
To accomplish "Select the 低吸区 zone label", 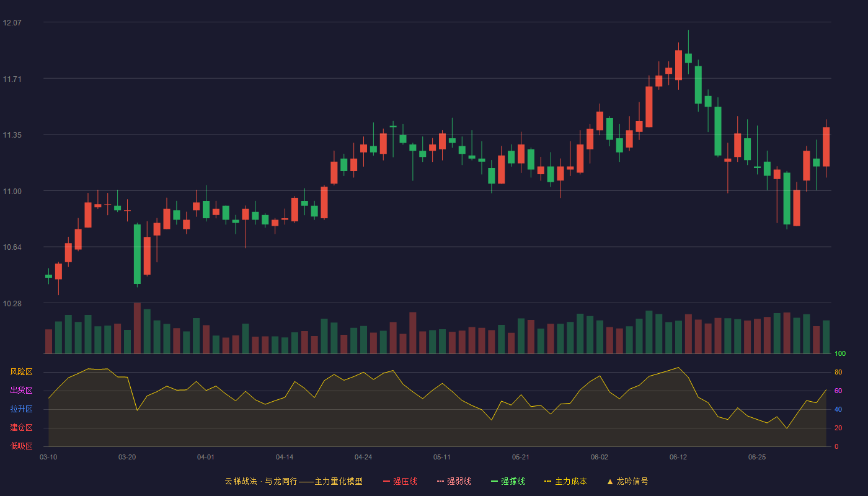I will 21,445.
